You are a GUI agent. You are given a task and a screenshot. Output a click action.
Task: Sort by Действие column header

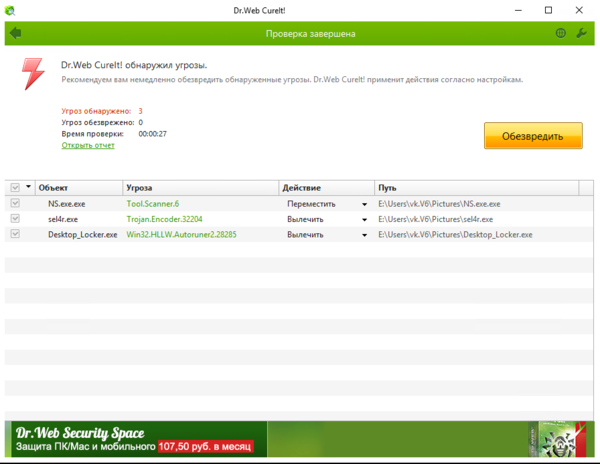coord(326,188)
